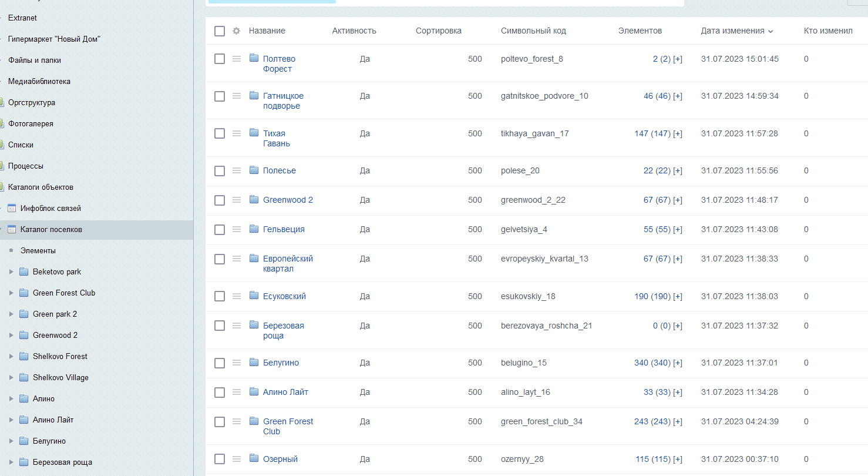Check the Greenwood 2 row checkbox
This screenshot has width=868, height=476.
point(220,200)
